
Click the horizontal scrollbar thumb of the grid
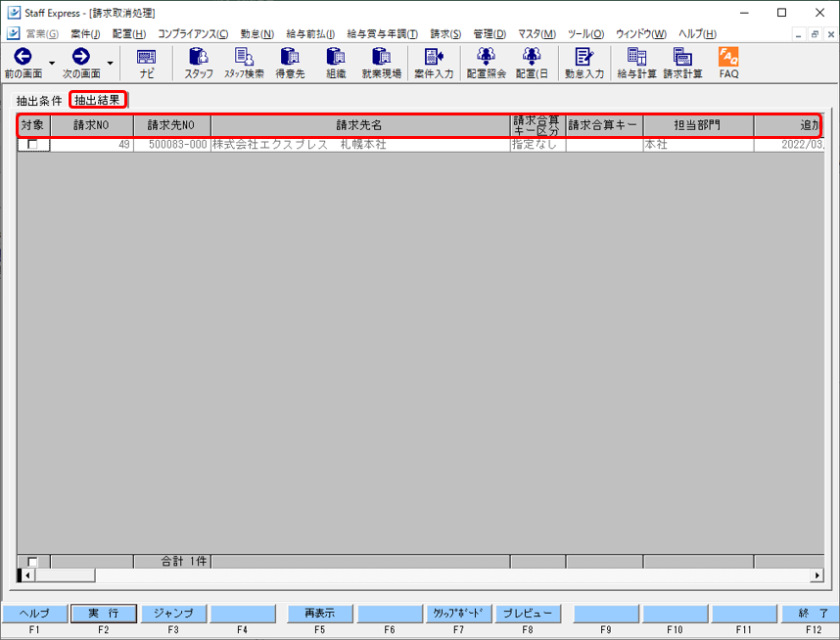65,575
